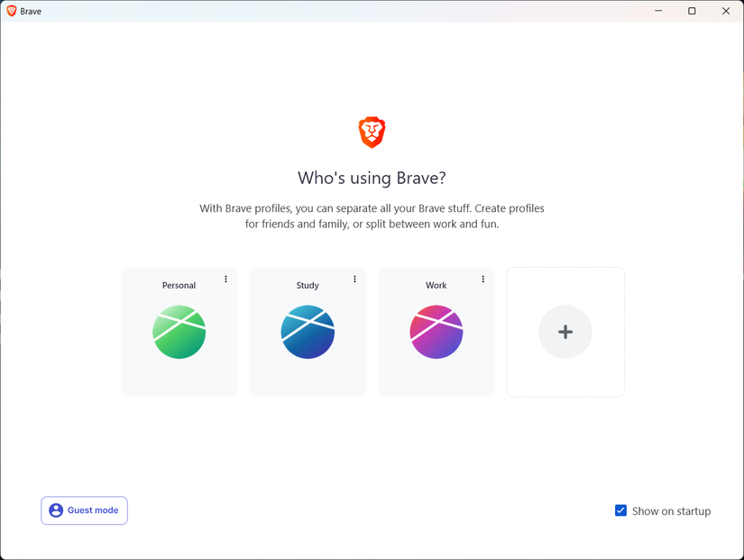The image size is (744, 560).
Task: Select the Personal profile name label
Action: click(179, 285)
